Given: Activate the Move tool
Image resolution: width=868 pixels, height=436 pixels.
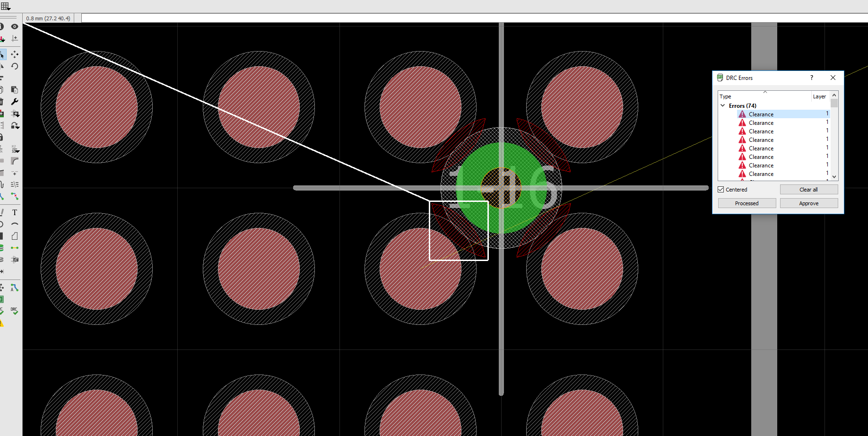Looking at the screenshot, I should (x=14, y=55).
